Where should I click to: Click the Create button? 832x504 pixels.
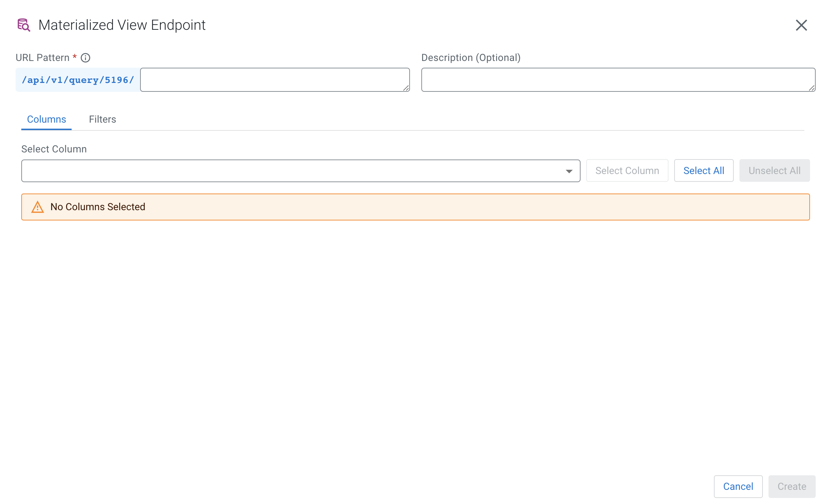click(x=792, y=487)
